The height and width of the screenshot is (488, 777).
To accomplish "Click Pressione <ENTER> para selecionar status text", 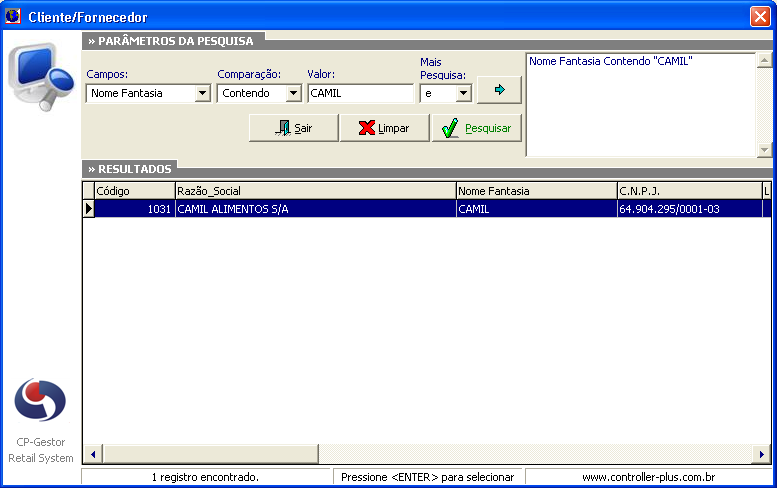I will tap(427, 477).
